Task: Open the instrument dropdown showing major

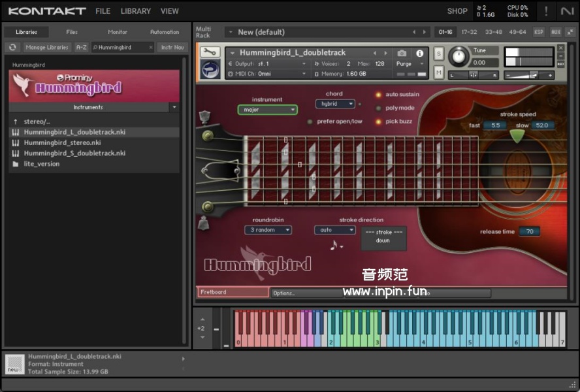Action: (267, 110)
